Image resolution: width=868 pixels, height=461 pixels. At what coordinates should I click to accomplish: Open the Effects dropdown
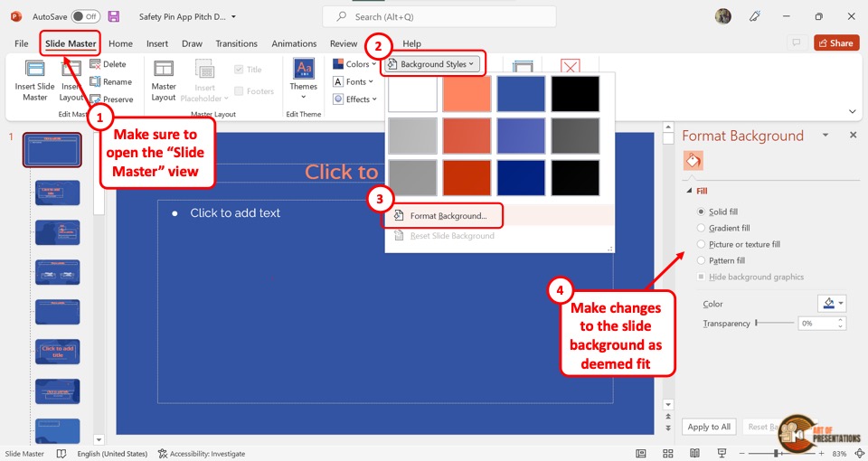click(x=354, y=99)
